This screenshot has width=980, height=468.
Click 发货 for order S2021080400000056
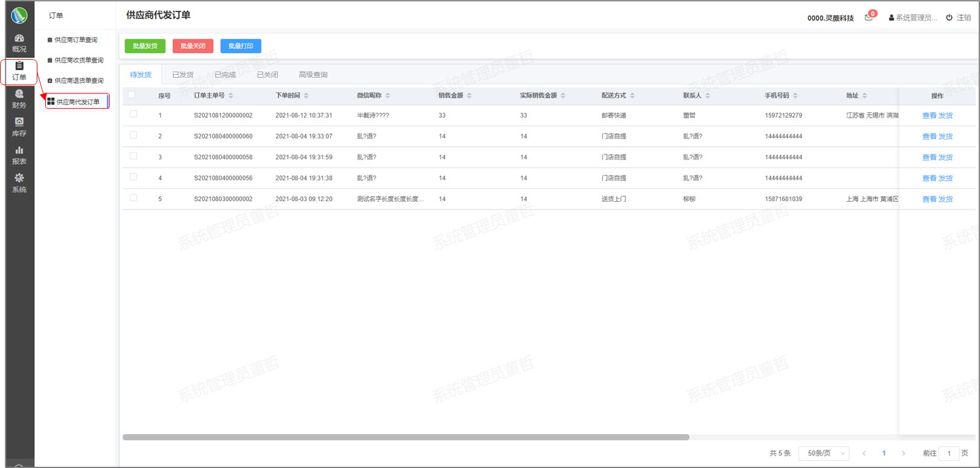(946, 178)
